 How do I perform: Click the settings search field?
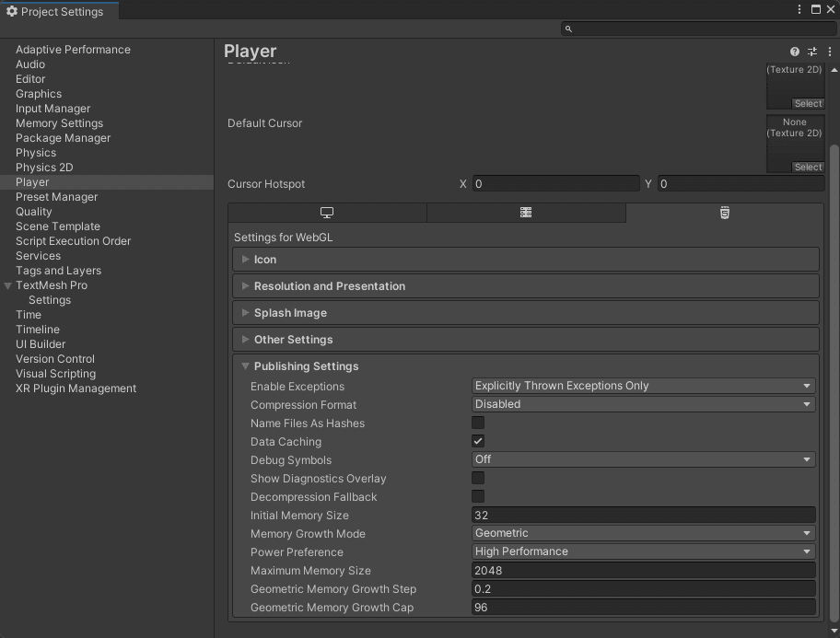(x=699, y=29)
